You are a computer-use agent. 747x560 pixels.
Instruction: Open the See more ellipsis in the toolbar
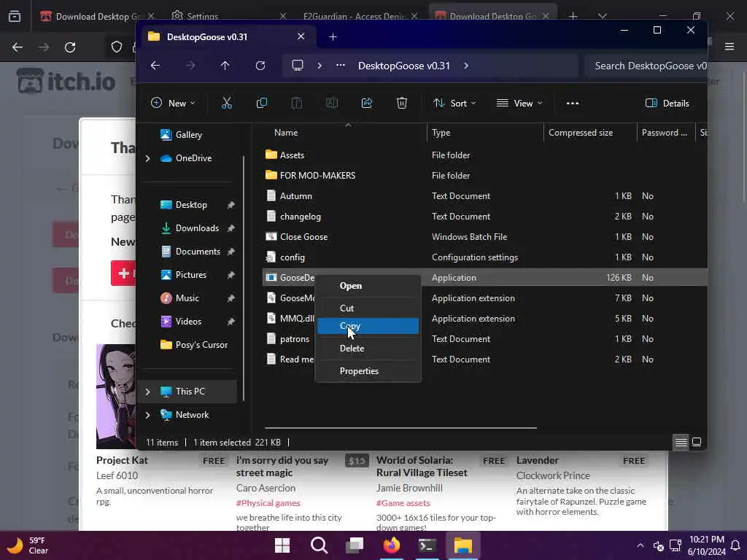pos(573,103)
